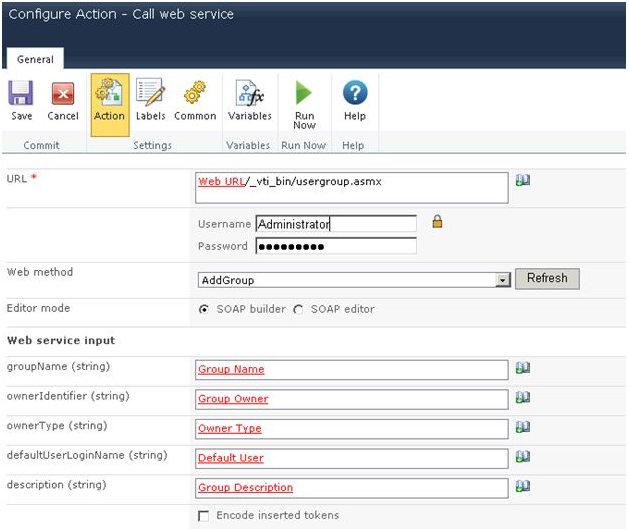Click the Group Description token link
This screenshot has height=529, width=629.
click(x=246, y=488)
